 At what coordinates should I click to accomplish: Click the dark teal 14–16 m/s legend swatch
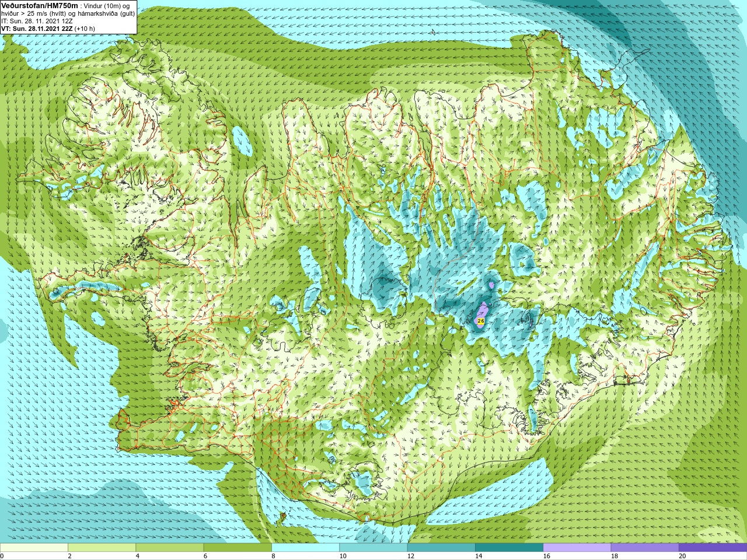pyautogui.click(x=509, y=548)
